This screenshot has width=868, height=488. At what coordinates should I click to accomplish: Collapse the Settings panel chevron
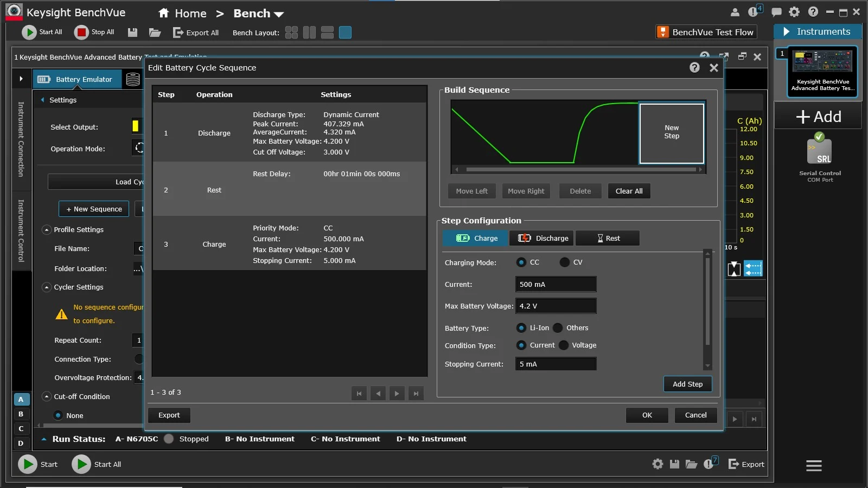click(43, 100)
